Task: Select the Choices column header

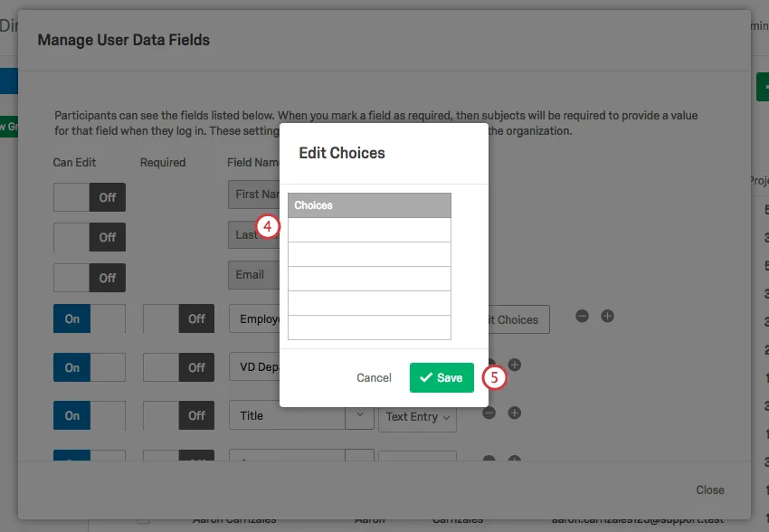Action: [368, 204]
